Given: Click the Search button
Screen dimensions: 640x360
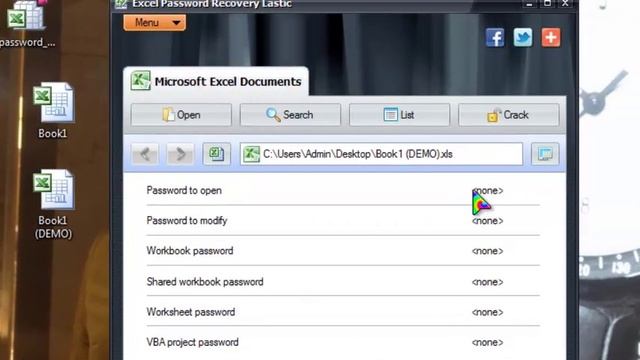Looking at the screenshot, I should [x=290, y=115].
